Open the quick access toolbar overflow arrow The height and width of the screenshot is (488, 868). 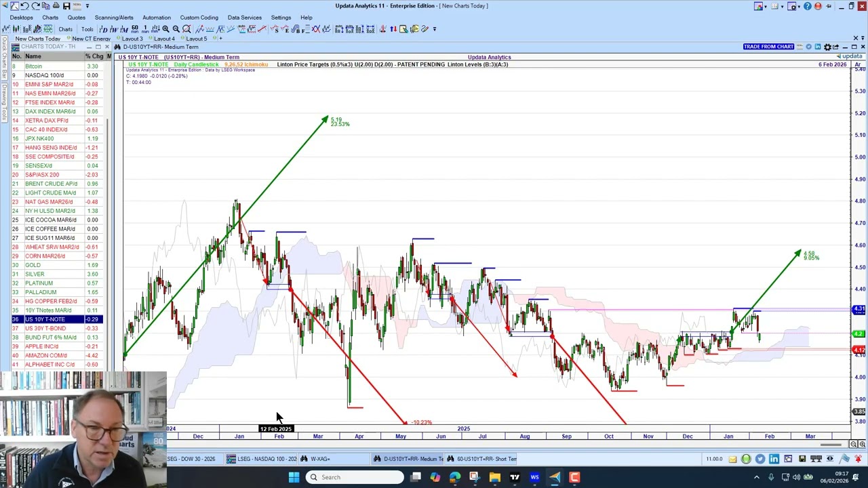[x=87, y=6]
